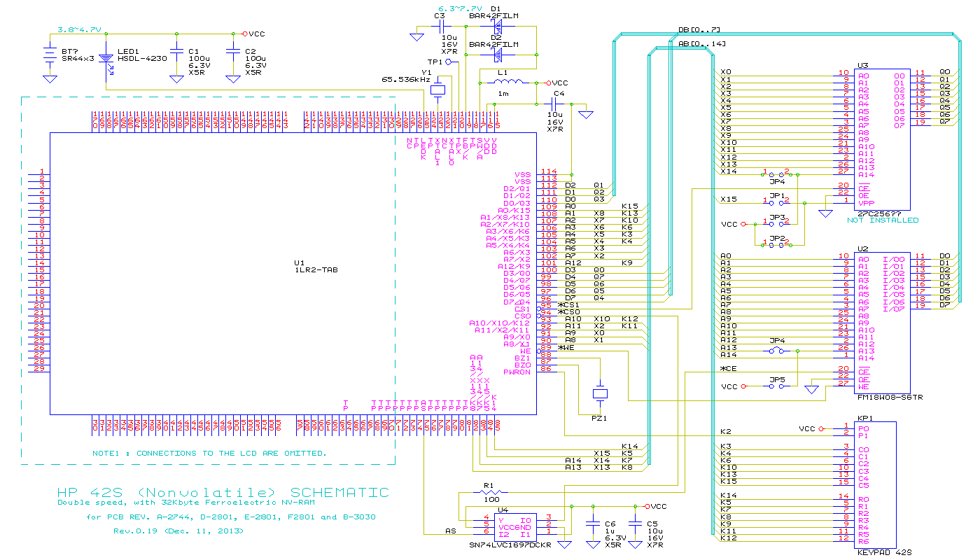This screenshot has height=560, width=980.
Task: Select the C4 capacitor near L1
Action: pyautogui.click(x=559, y=104)
